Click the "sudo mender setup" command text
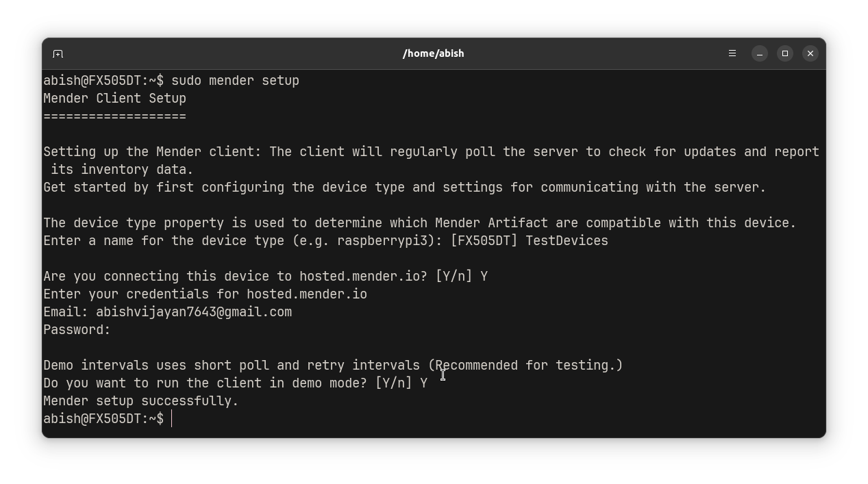Image resolution: width=868 pixels, height=484 pixels. pos(235,81)
